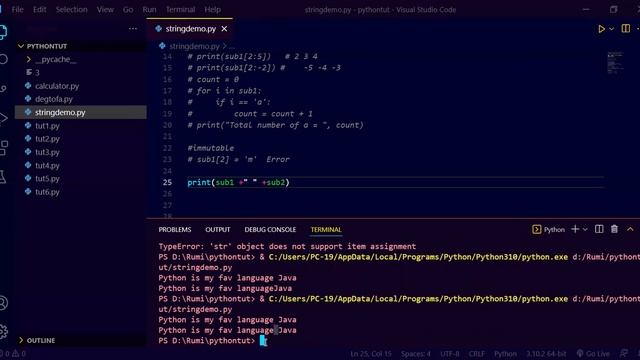
Task: Select interpreter 3.10.2 64-bit
Action: (546, 354)
